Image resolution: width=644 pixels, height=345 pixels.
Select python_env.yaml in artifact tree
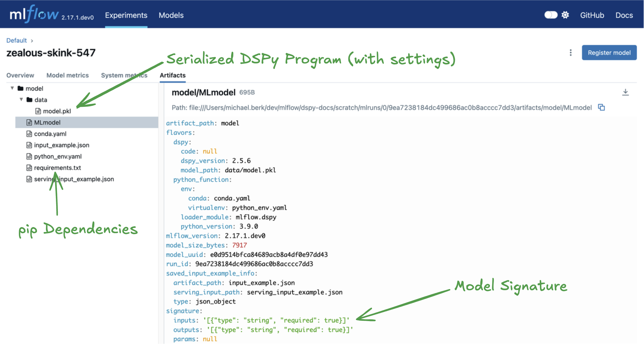[x=58, y=156]
